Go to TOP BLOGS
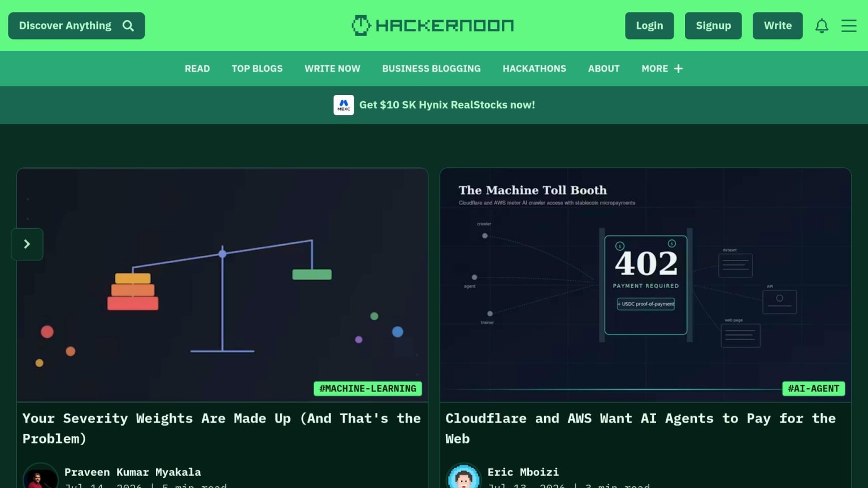The width and height of the screenshot is (868, 488). 257,68
